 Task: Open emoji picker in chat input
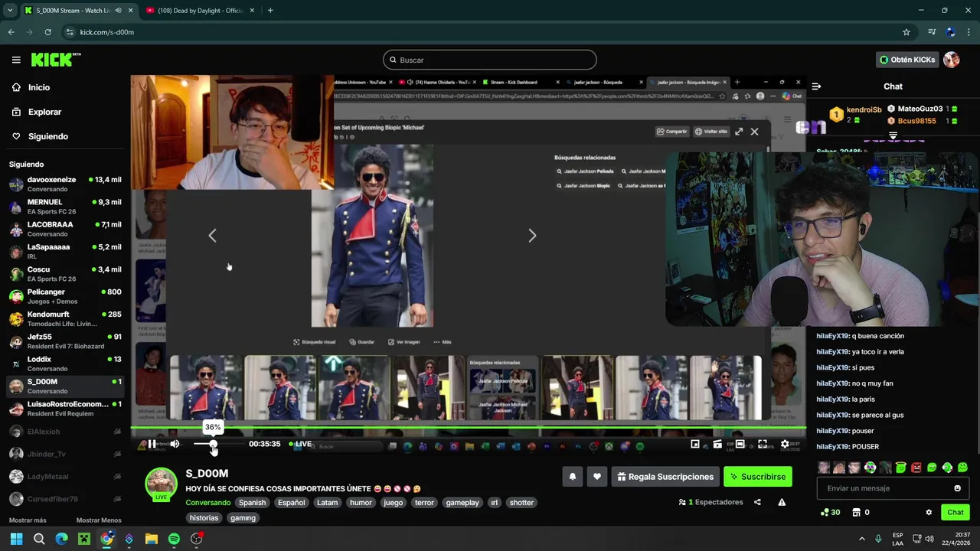pyautogui.click(x=957, y=488)
